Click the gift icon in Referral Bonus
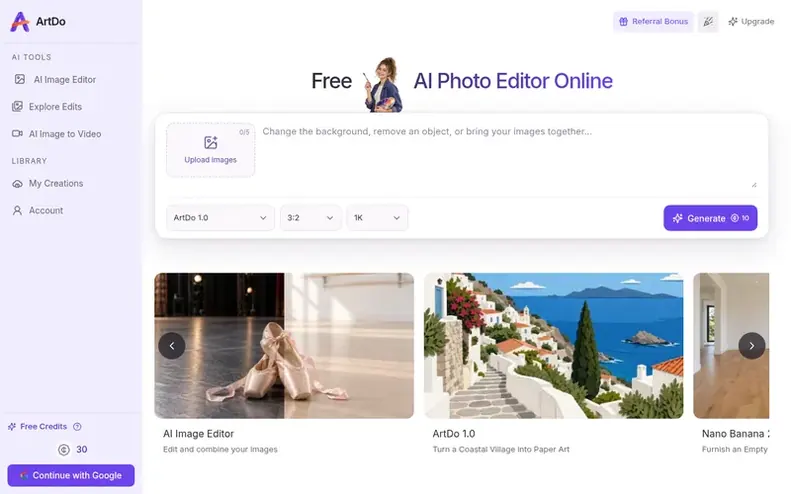Screen dimensions: 791x494 (x=624, y=22)
